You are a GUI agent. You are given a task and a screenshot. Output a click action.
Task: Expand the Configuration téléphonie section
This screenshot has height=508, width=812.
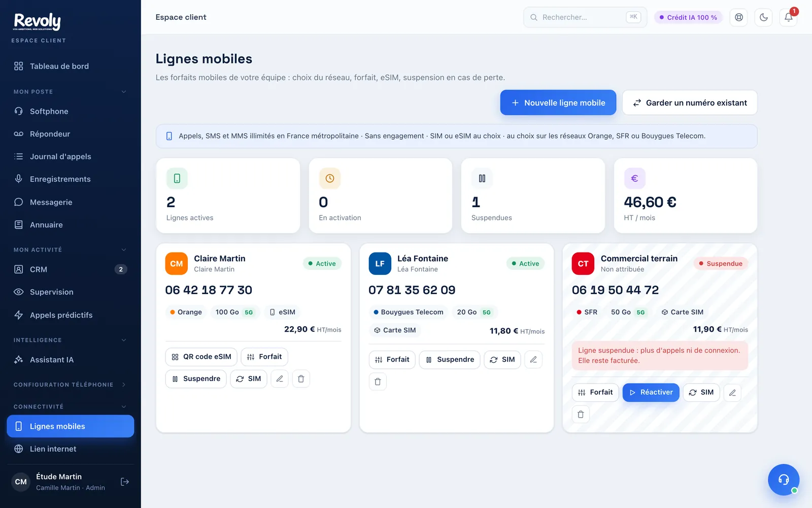71,385
